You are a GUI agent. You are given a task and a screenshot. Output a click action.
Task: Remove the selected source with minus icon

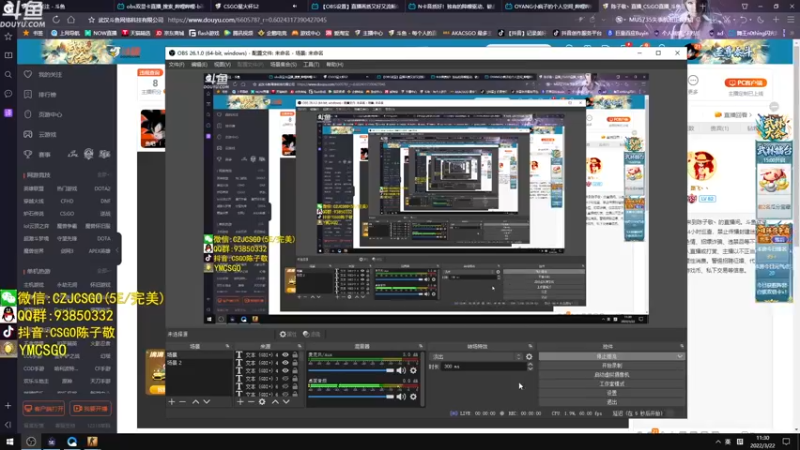tap(251, 402)
